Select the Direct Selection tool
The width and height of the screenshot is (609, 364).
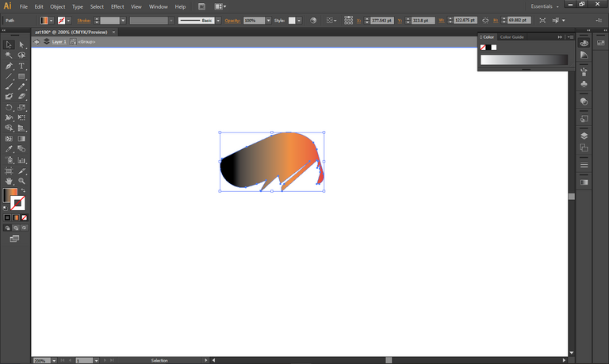tap(21, 44)
